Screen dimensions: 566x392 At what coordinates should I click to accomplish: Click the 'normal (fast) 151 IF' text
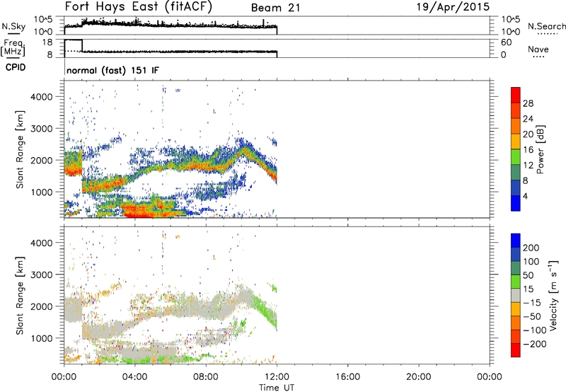(112, 70)
